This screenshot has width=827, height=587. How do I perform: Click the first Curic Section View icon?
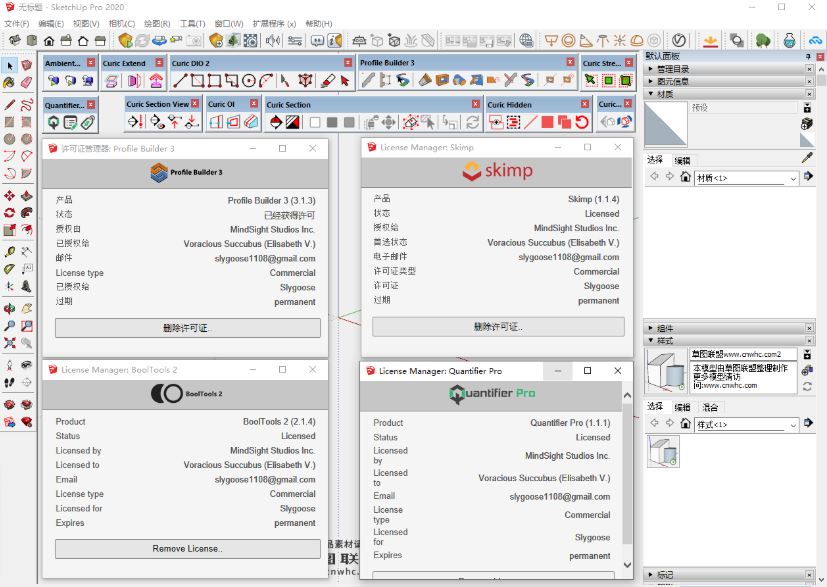coord(136,122)
